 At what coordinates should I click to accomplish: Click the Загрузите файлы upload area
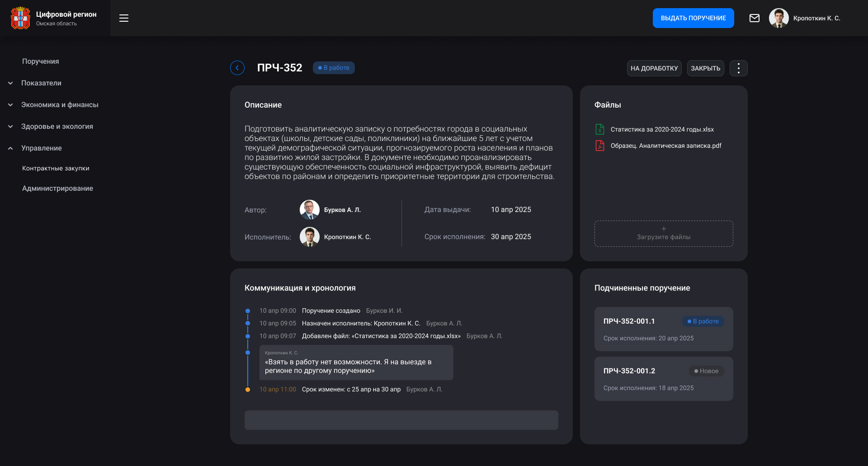pos(664,234)
